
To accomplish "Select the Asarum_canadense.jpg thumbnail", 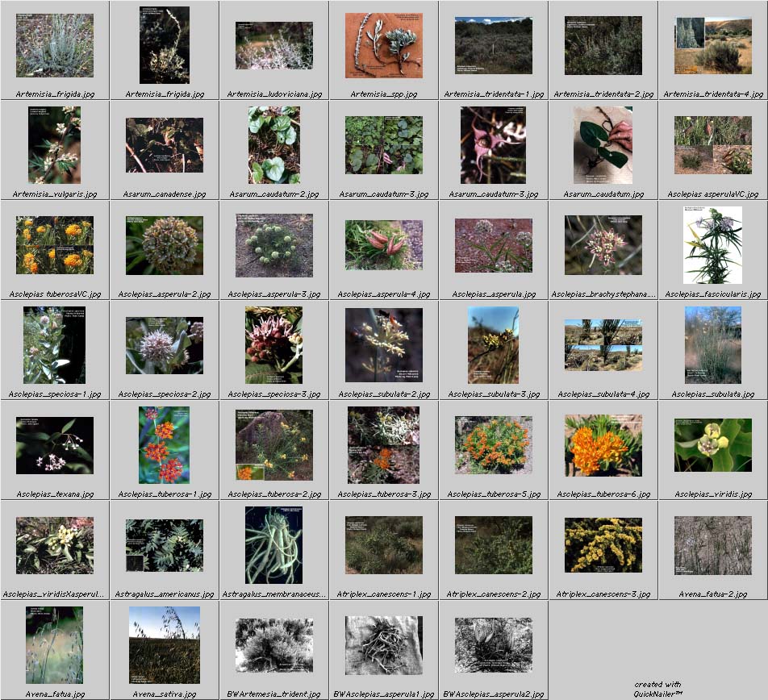I will tap(164, 145).
